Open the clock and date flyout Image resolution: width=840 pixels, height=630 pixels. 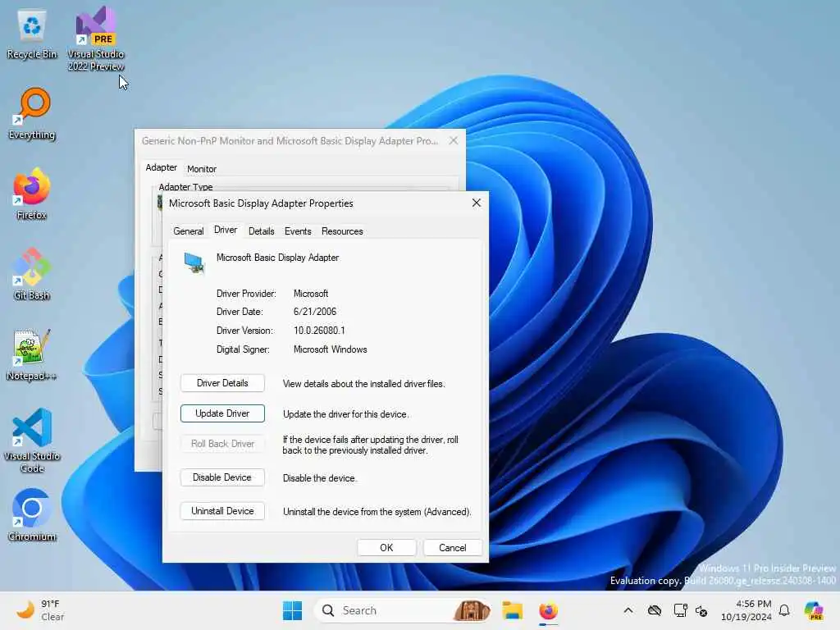coord(746,610)
